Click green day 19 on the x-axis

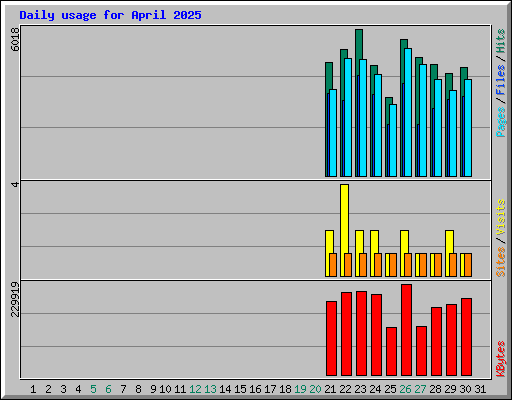pyautogui.click(x=300, y=389)
